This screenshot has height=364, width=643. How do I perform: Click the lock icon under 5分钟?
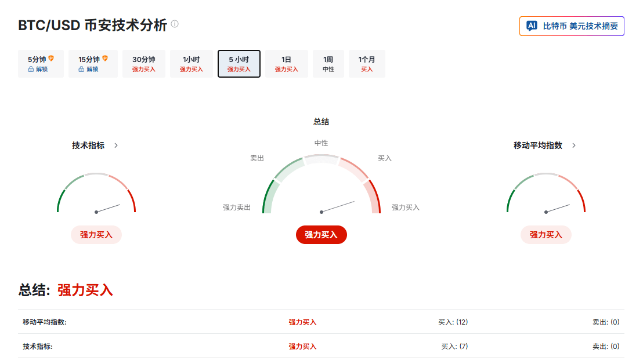pos(31,69)
